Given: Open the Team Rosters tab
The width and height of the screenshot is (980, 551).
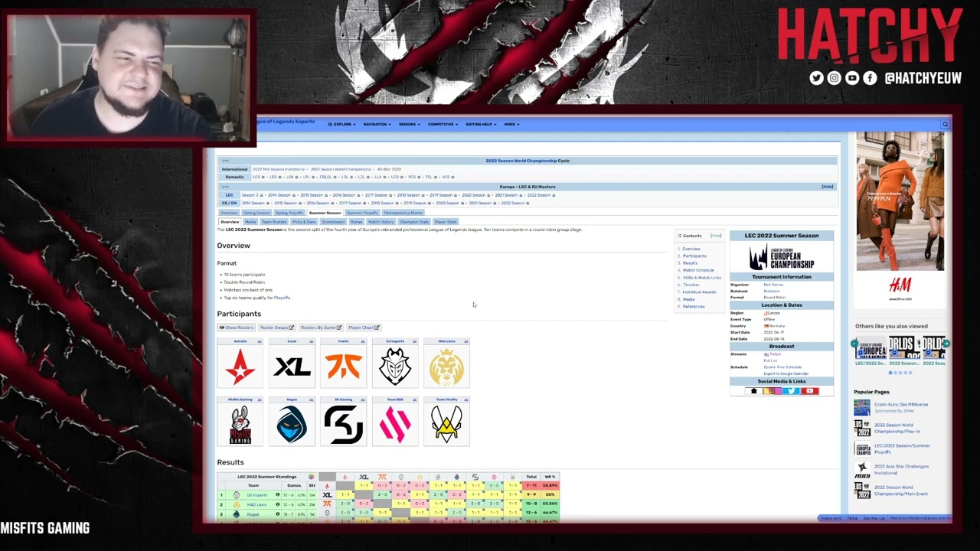Looking at the screenshot, I should (274, 222).
